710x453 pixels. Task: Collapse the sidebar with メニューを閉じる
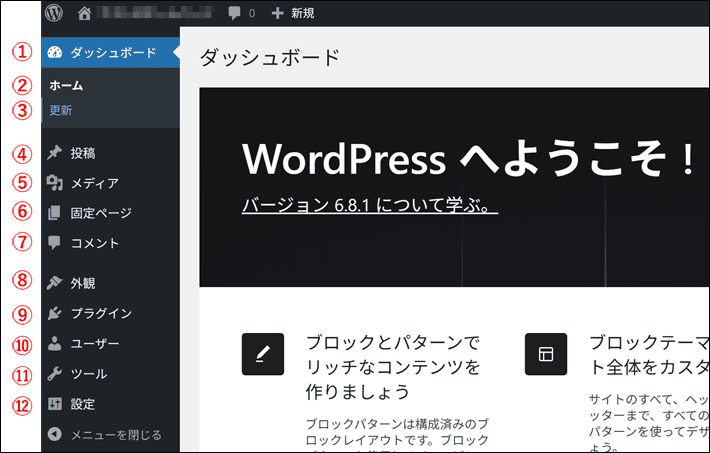coord(115,435)
